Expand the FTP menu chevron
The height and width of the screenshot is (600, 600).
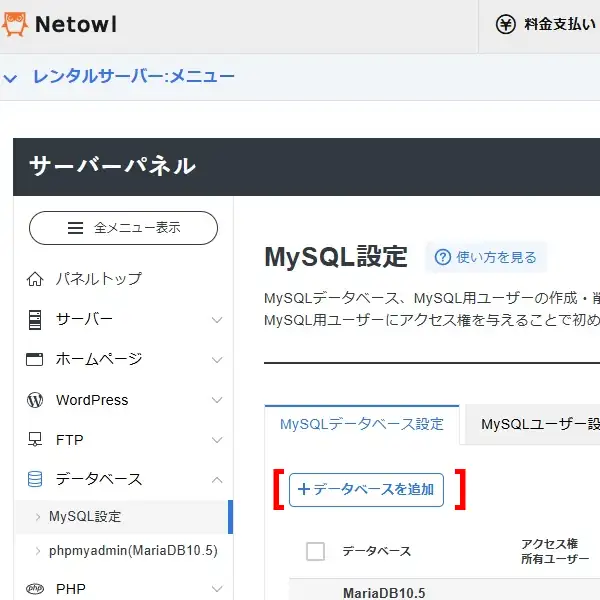(x=217, y=440)
